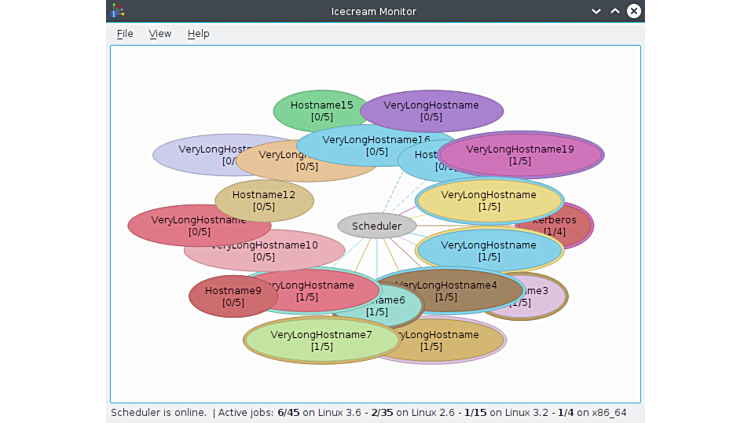Close the Icecream Monitor window
This screenshot has height=423, width=752.
634,11
